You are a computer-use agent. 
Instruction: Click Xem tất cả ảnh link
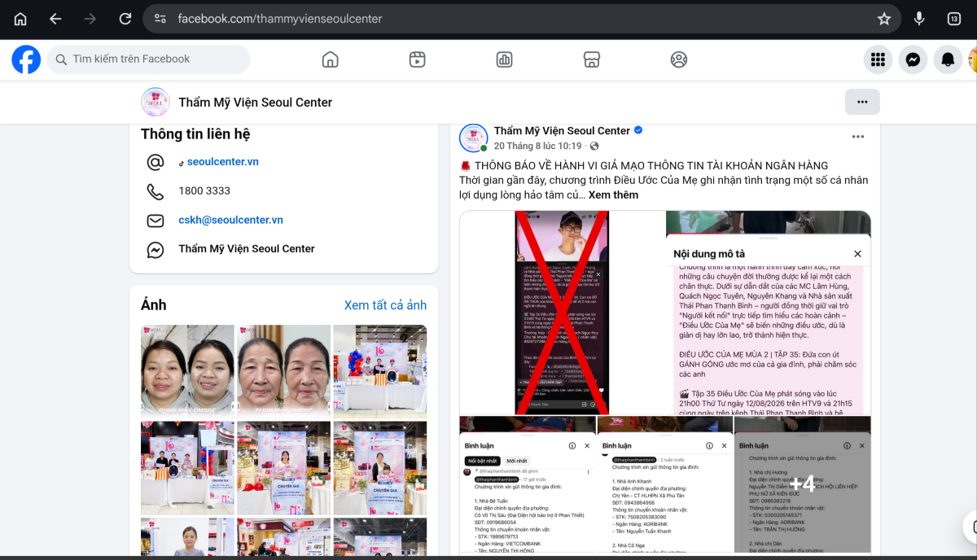385,305
